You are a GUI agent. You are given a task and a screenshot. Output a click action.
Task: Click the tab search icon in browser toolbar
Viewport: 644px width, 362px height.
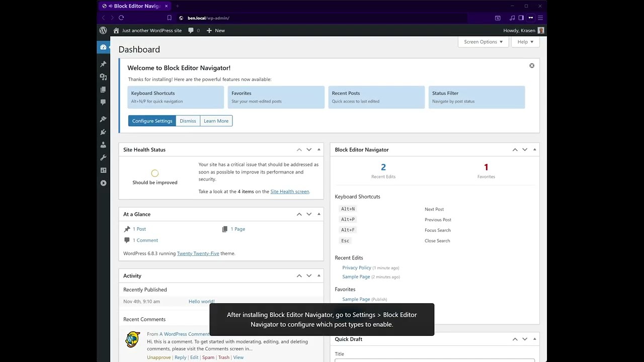point(498,18)
